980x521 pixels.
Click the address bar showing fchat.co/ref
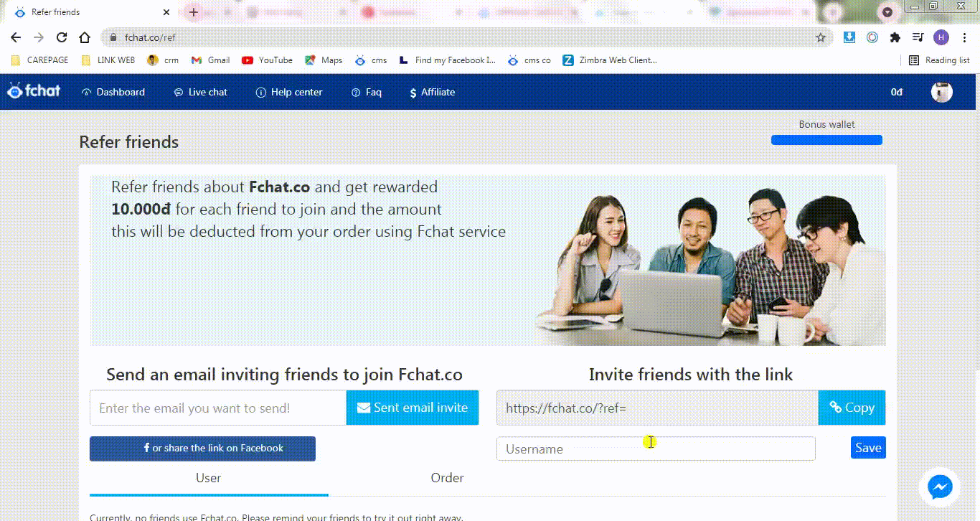pyautogui.click(x=466, y=37)
